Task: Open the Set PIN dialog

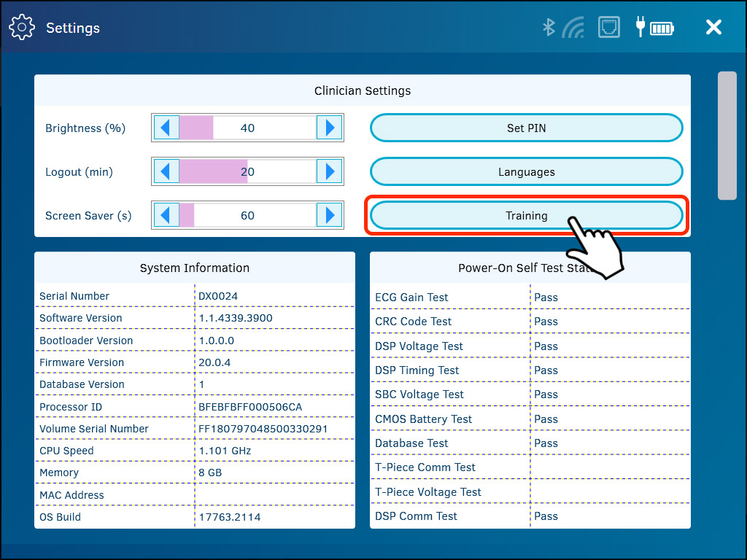Action: coord(526,127)
